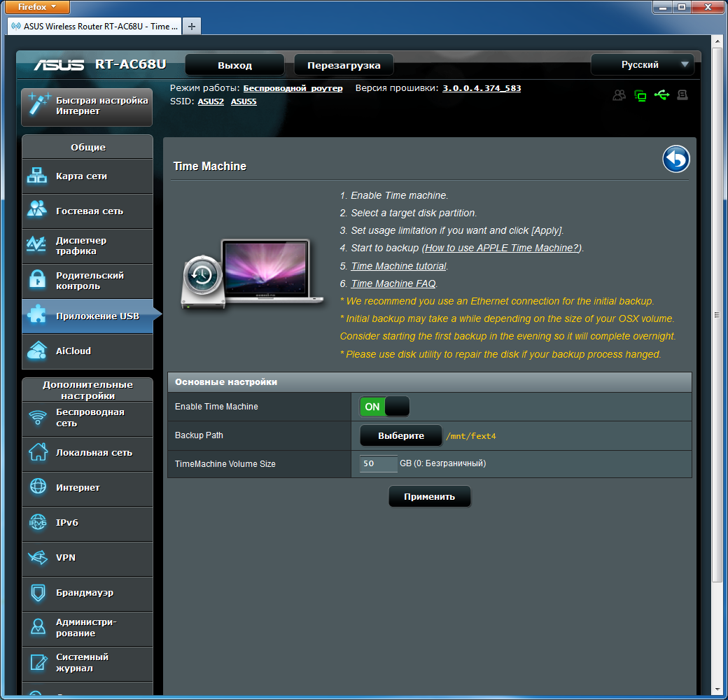Open the Русский language dropdown

click(x=643, y=64)
